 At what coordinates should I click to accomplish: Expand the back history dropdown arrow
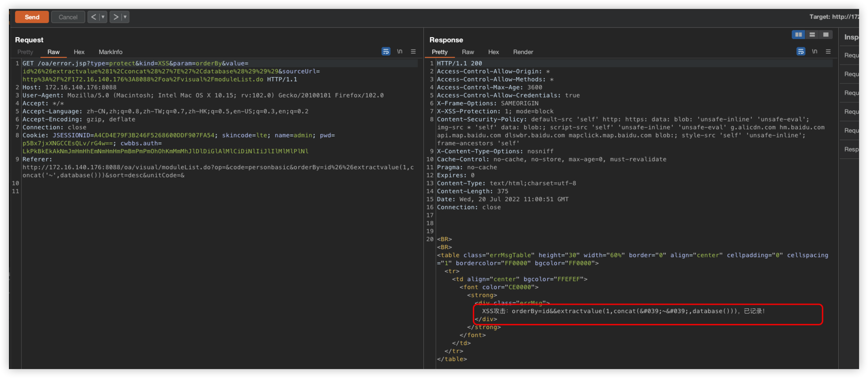(x=103, y=17)
